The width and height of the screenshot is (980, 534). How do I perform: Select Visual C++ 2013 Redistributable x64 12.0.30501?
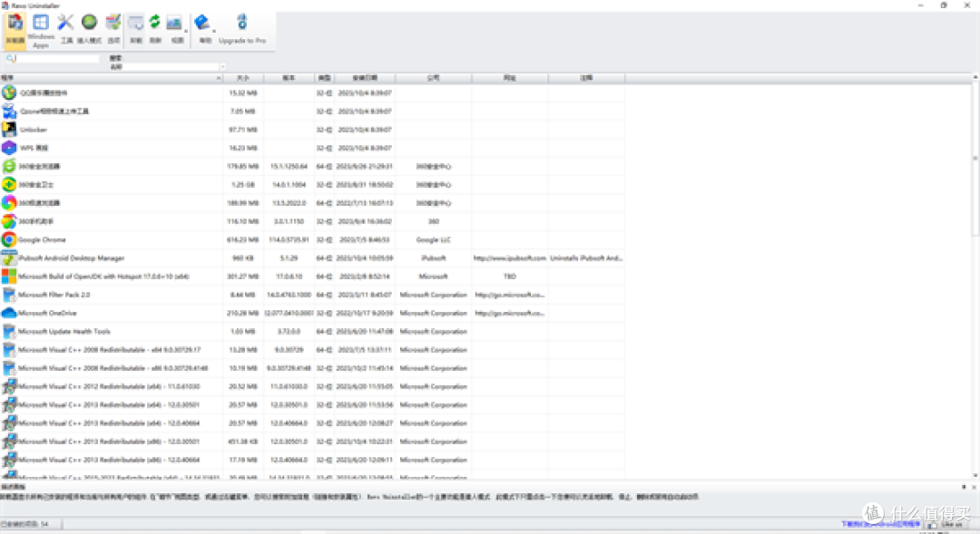[x=312, y=404]
